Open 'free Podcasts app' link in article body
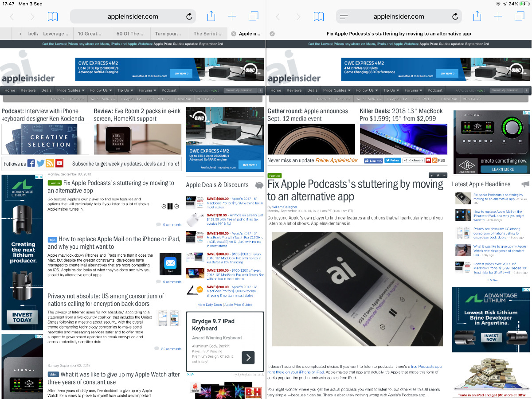 426,367
